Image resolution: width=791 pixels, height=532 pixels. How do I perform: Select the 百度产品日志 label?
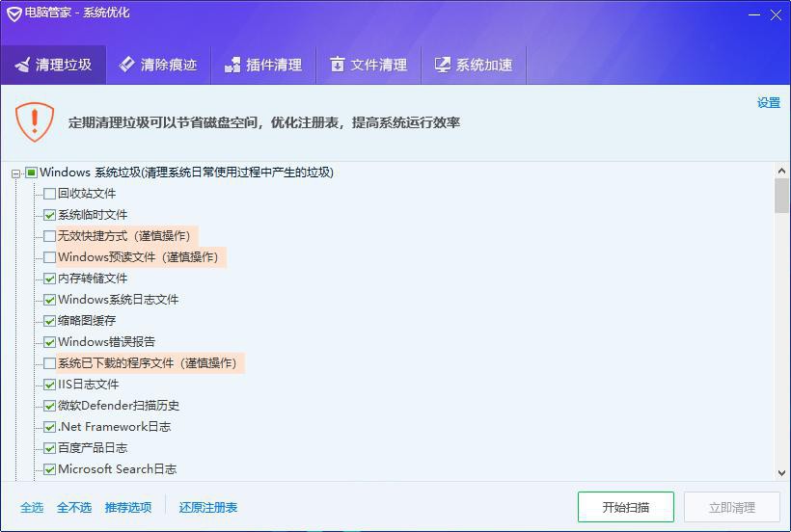coord(93,448)
